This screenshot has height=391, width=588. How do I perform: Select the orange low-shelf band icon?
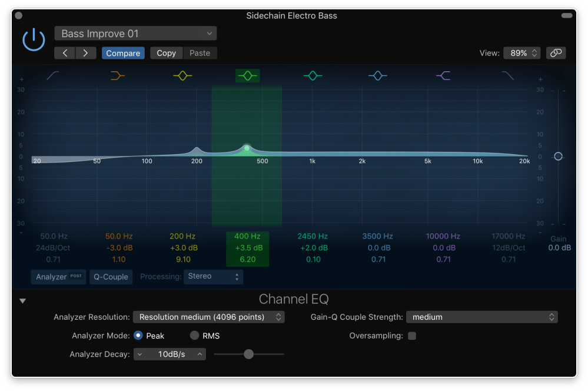coord(118,75)
